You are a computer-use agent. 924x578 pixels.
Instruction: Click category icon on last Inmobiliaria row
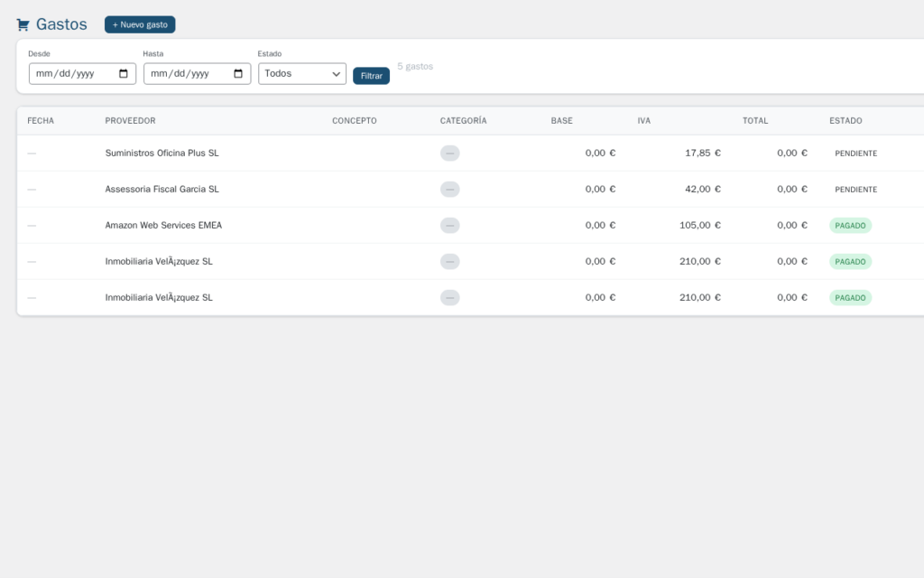click(x=449, y=297)
